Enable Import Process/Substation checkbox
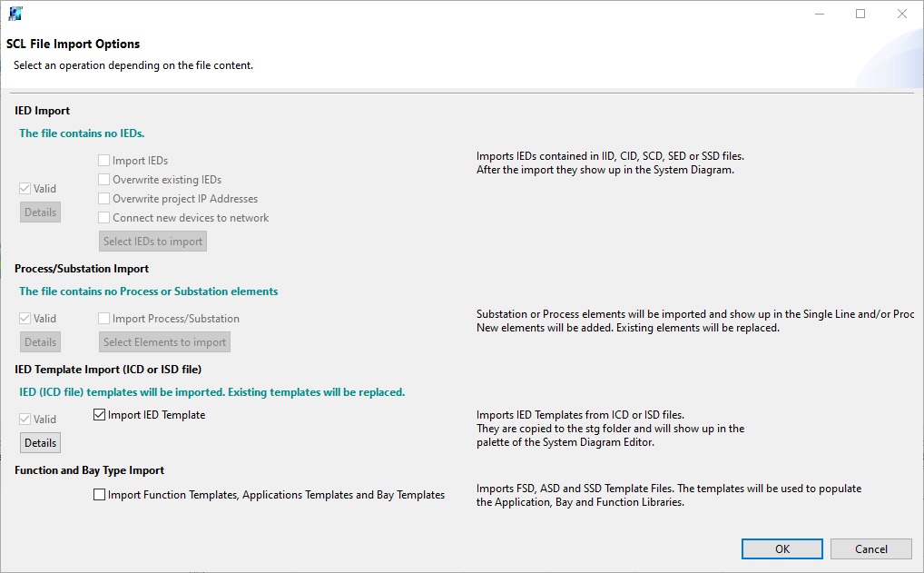Screen dimensions: 924x573 (x=104, y=319)
